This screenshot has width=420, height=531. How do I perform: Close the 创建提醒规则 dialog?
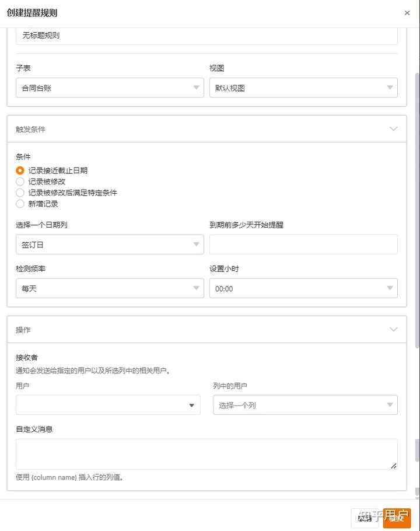(x=407, y=13)
